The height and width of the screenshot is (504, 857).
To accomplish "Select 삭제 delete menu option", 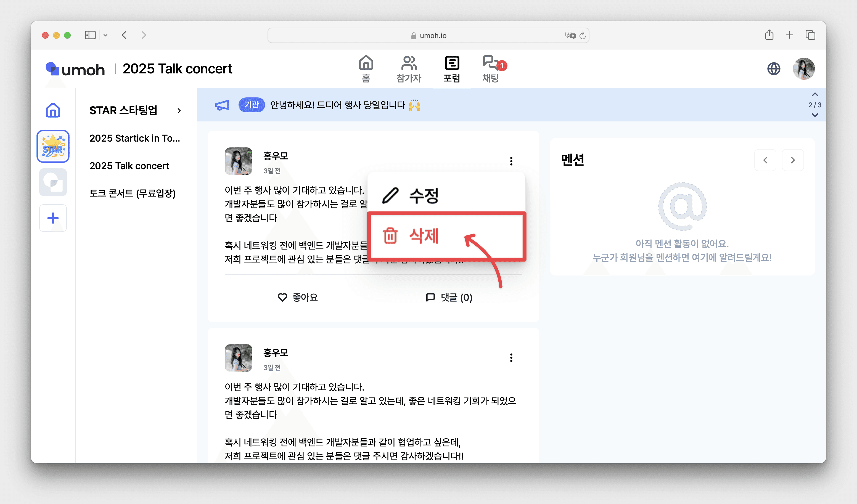I will pyautogui.click(x=424, y=236).
